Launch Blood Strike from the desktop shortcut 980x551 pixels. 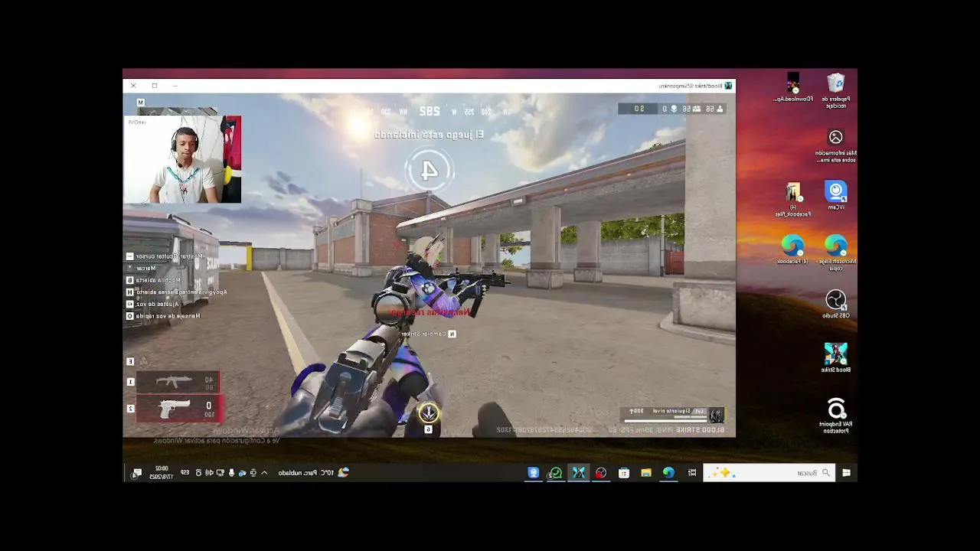(x=835, y=357)
